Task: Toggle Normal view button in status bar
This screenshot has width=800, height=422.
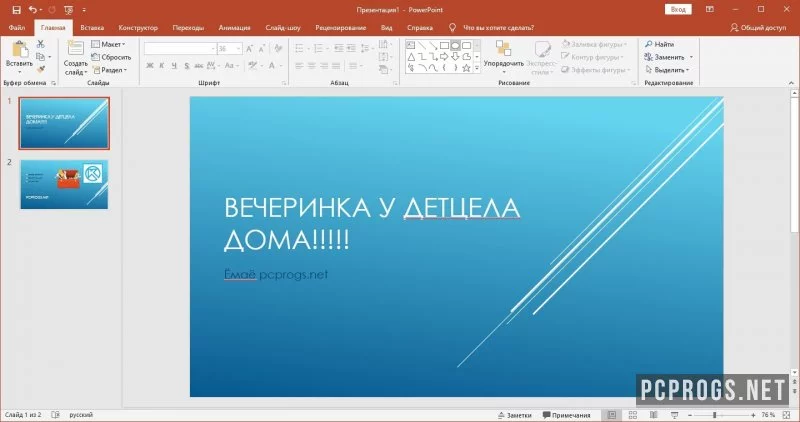Action: (612, 415)
